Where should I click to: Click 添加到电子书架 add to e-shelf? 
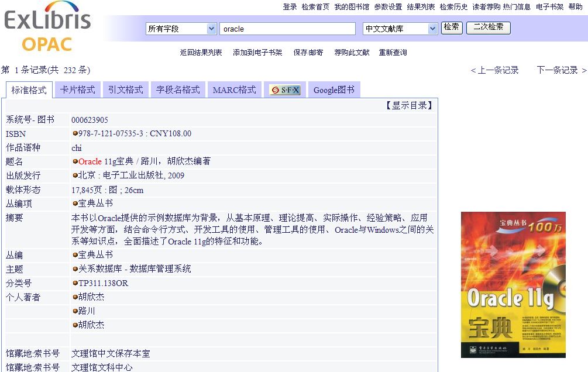257,53
